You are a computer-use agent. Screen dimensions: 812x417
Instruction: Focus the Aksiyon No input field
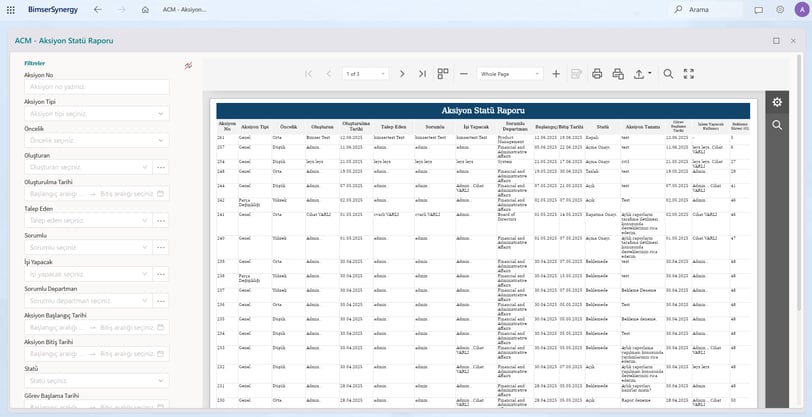pyautogui.click(x=97, y=87)
